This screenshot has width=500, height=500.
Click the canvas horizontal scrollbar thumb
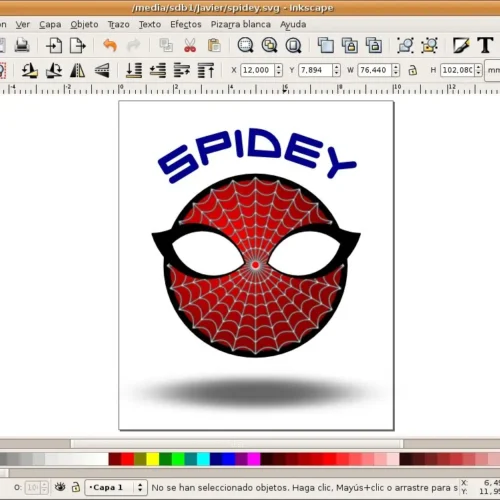tap(237, 444)
